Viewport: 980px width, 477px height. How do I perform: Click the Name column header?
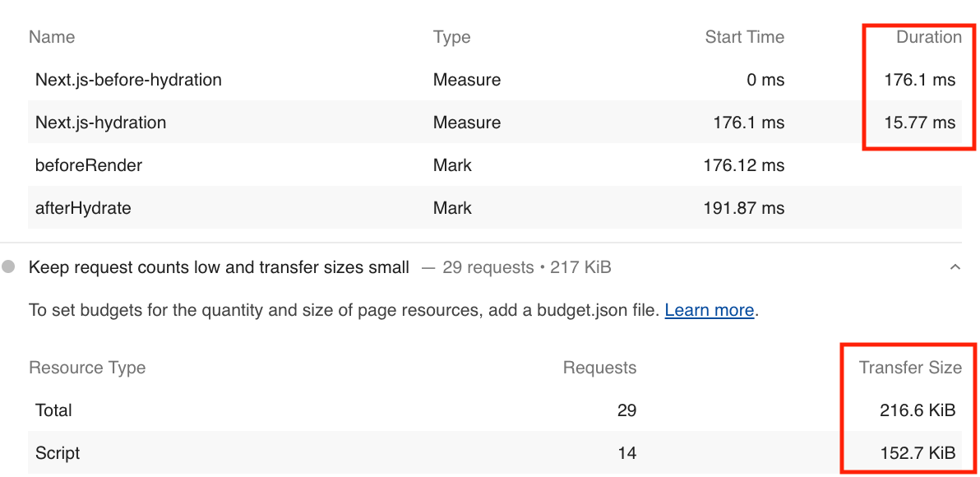(x=52, y=37)
